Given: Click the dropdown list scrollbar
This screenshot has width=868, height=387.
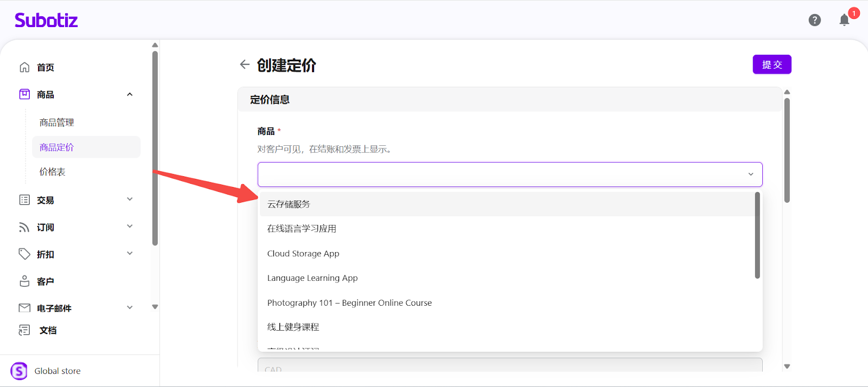Looking at the screenshot, I should pyautogui.click(x=757, y=236).
